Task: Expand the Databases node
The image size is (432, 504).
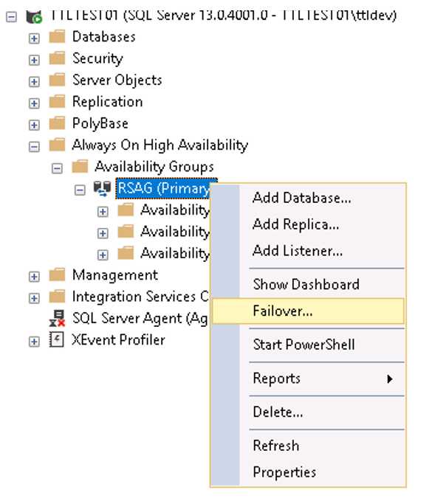Action: pos(34,38)
